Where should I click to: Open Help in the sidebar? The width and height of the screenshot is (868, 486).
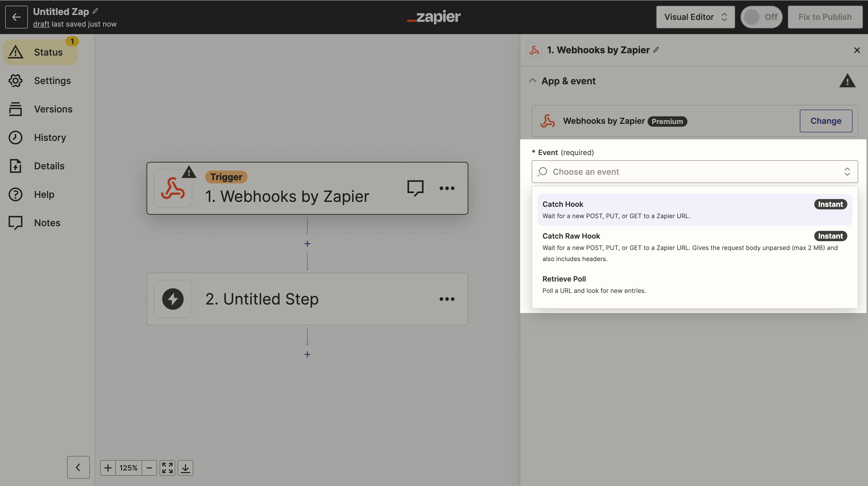pos(40,194)
